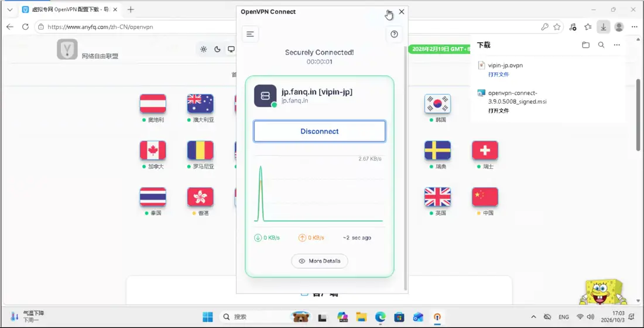Open the weather widget 气温下降
The image size is (644, 328).
pos(27,316)
